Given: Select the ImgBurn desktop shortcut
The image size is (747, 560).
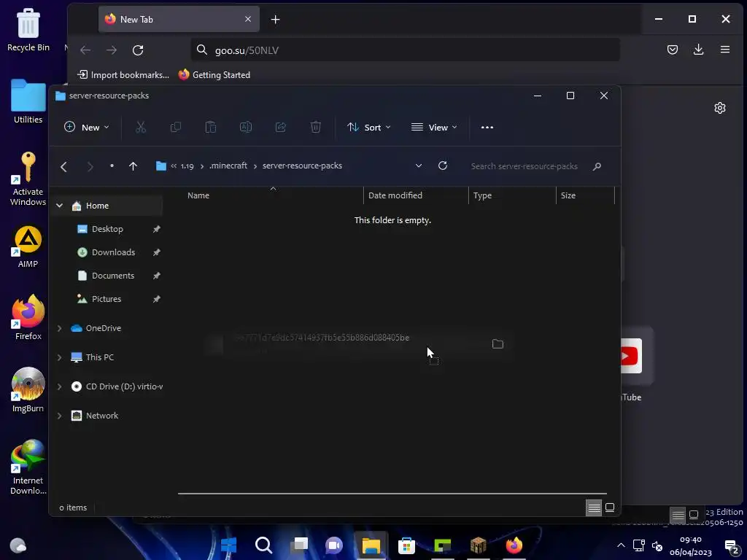Looking at the screenshot, I should (x=28, y=390).
